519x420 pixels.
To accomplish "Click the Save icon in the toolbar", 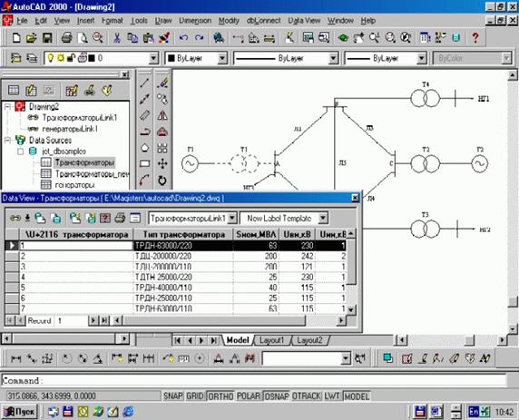I will click(x=47, y=38).
